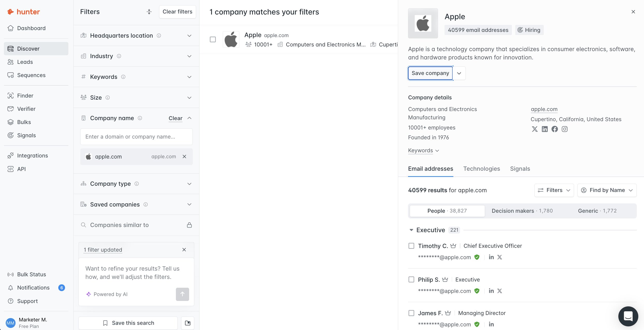This screenshot has height=330, width=644.
Task: Expand the Saved companies filter
Action: [x=189, y=204]
